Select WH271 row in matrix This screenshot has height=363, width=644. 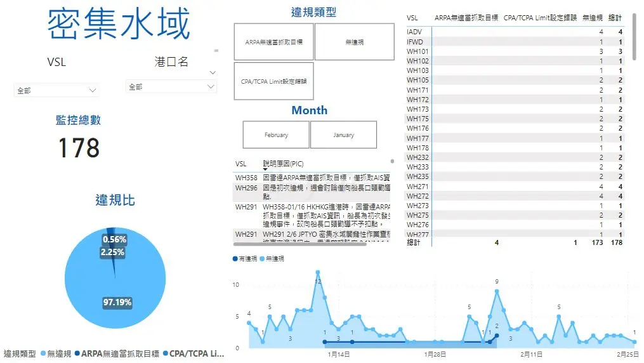(x=515, y=187)
